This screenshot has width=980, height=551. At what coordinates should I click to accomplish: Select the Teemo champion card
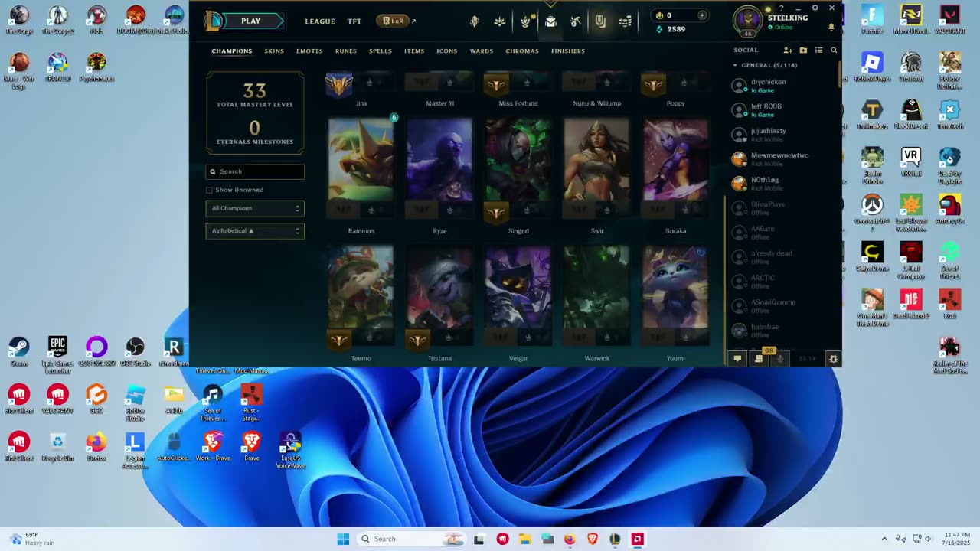pyautogui.click(x=361, y=296)
